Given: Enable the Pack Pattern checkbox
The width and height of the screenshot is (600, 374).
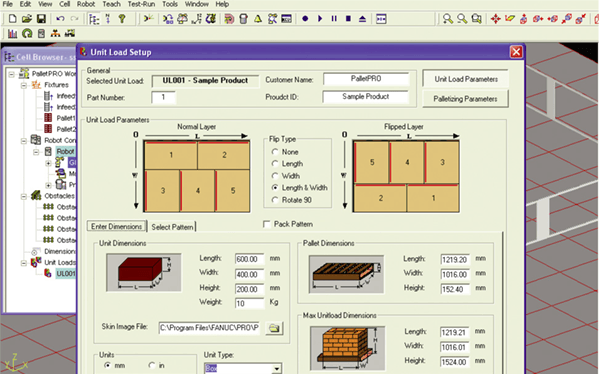Looking at the screenshot, I should point(267,224).
